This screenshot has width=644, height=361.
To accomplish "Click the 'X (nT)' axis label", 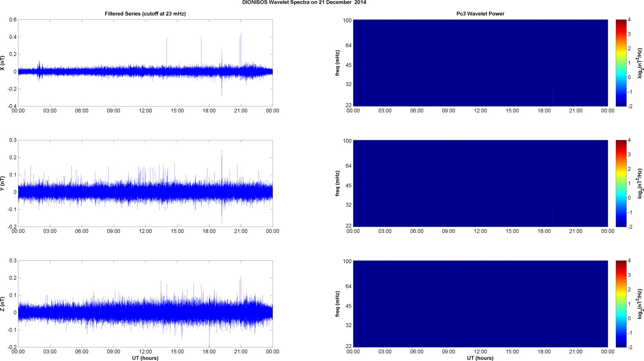I will pos(3,63).
